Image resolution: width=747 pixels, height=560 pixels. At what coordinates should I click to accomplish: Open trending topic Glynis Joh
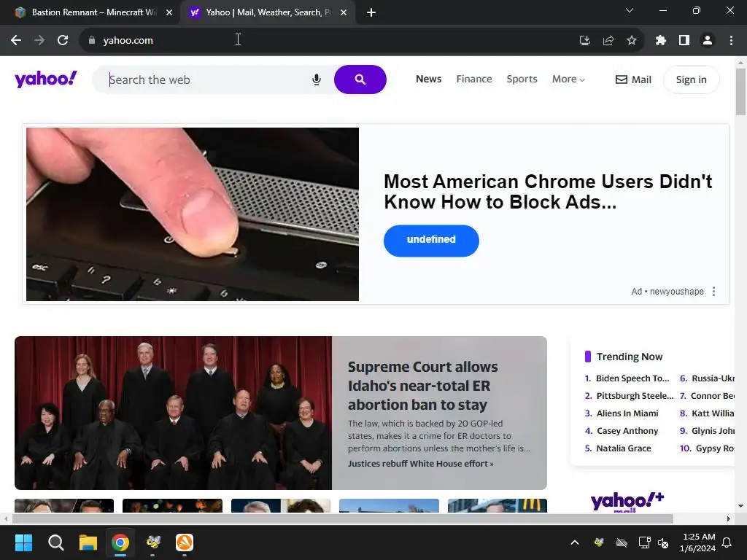[x=713, y=431]
